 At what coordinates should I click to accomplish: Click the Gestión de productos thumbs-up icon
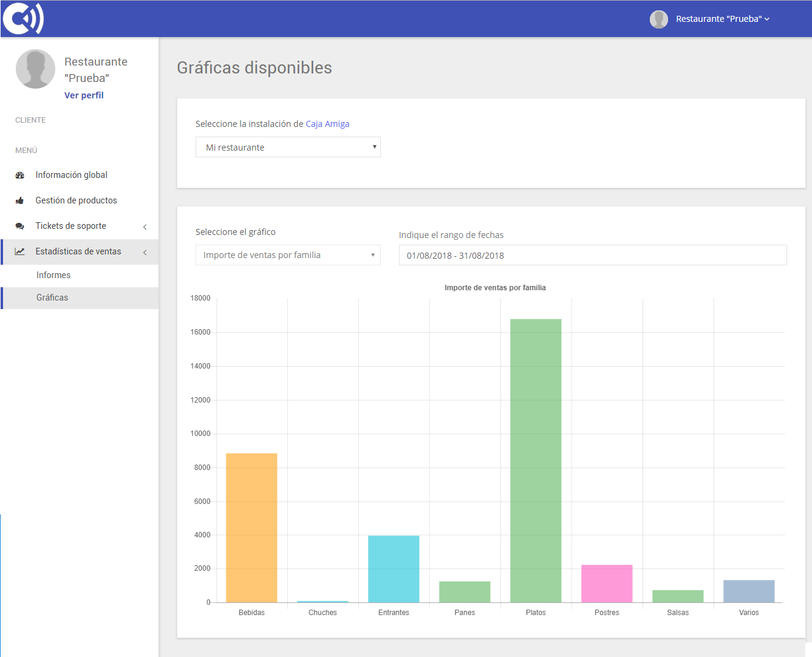point(20,201)
